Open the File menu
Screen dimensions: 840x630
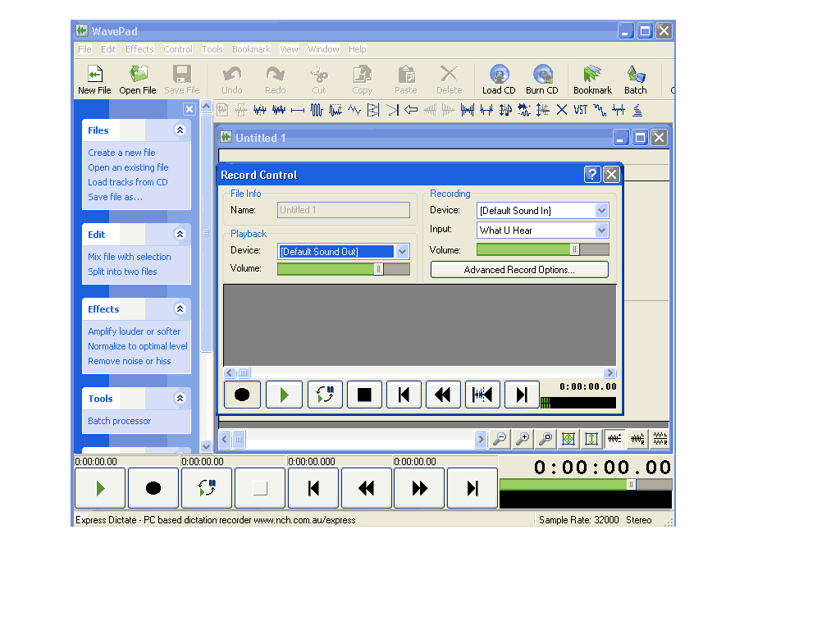84,49
